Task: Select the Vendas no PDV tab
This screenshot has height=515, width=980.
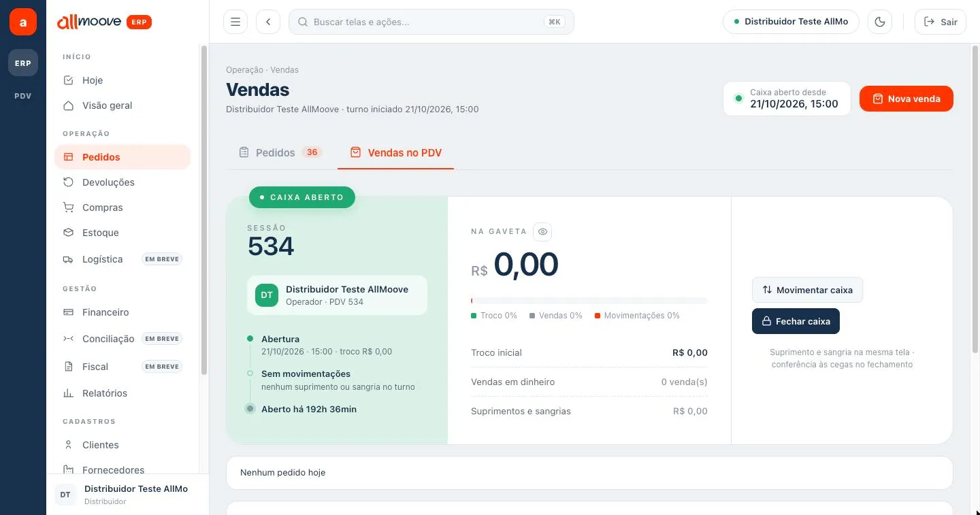Action: 395,152
